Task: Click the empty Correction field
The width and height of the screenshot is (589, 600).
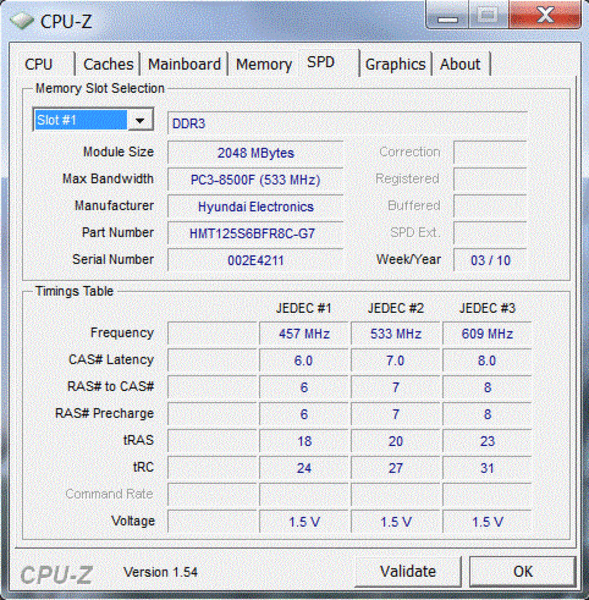Action: click(x=490, y=152)
